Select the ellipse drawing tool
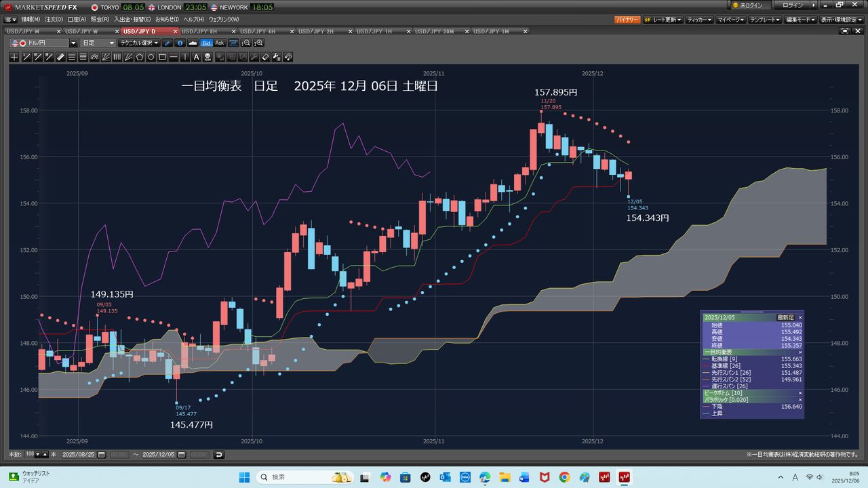Viewport: 868px width, 488px height. coord(151,57)
